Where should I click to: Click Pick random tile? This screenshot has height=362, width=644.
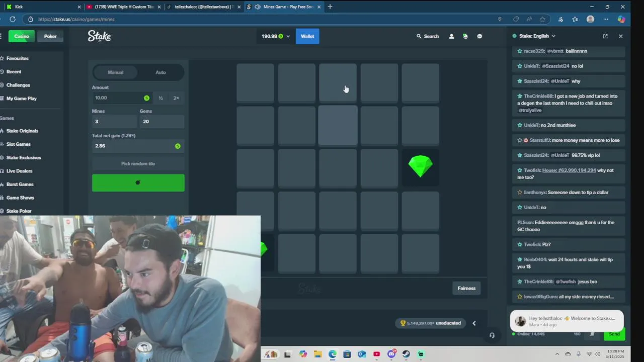click(138, 164)
